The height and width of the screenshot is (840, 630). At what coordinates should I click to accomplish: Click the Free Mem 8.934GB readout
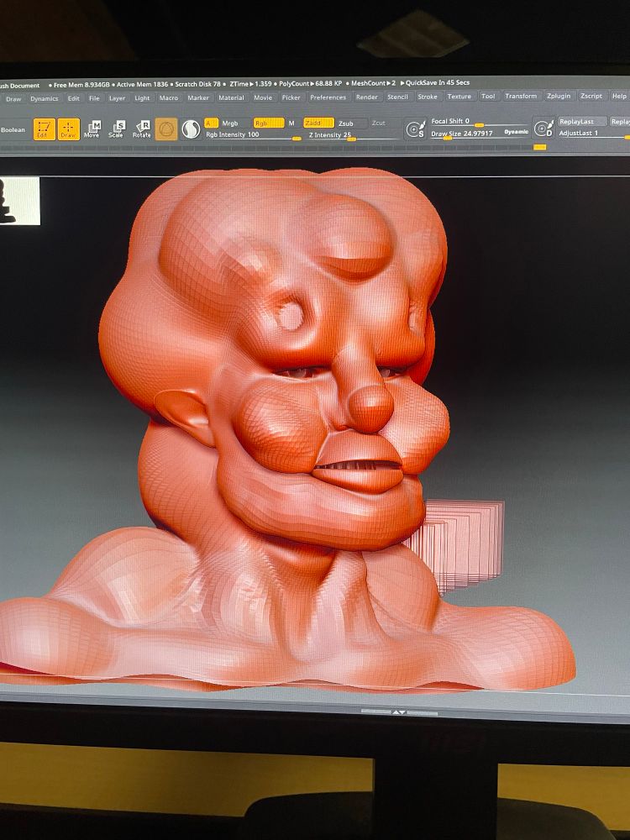point(81,85)
